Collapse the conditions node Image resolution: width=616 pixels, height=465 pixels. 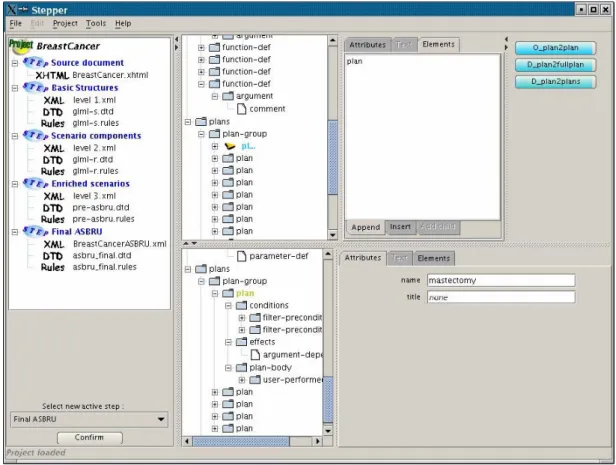pos(228,305)
